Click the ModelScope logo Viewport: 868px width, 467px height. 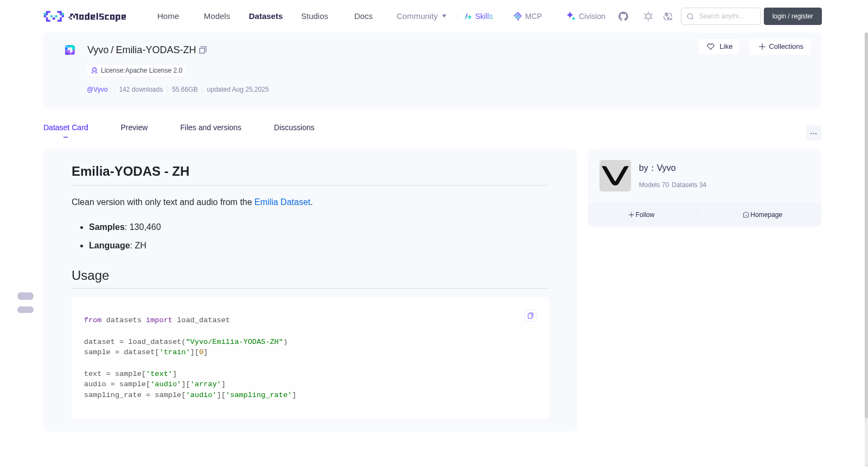click(85, 16)
